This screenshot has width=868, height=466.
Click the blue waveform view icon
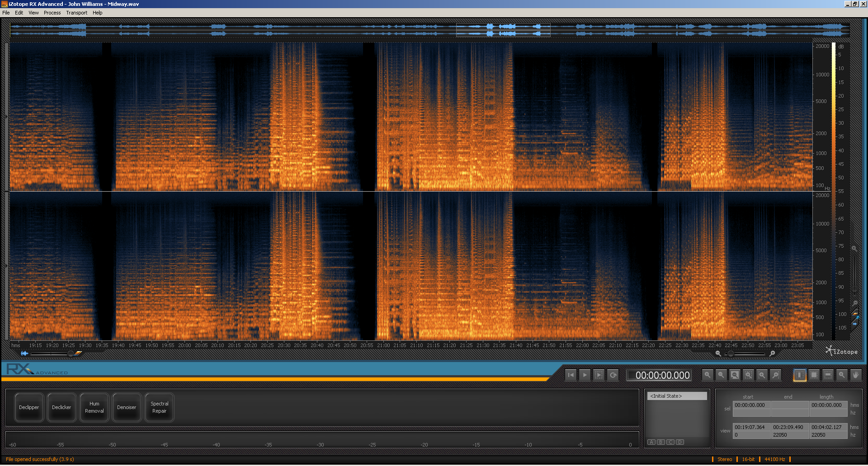click(24, 353)
